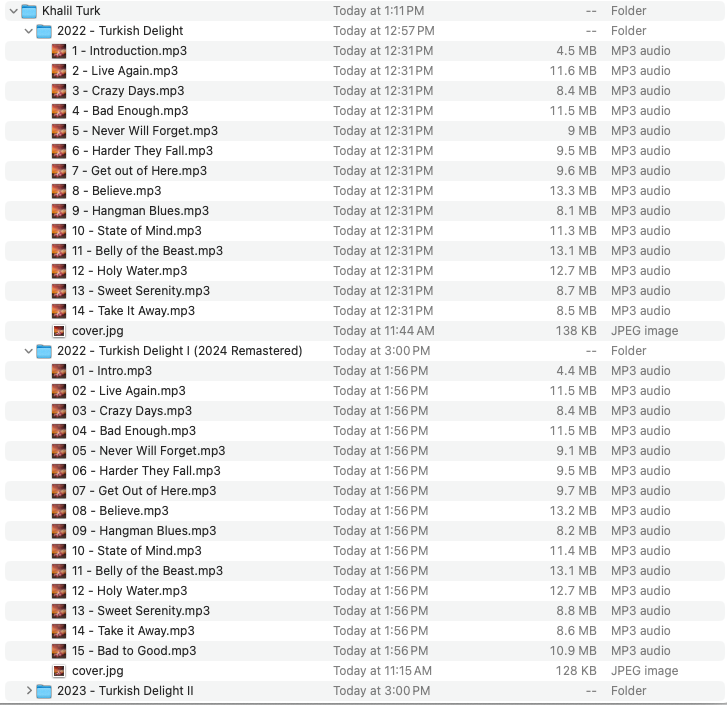The width and height of the screenshot is (727, 705).
Task: Click the icon of 4 - Bad Enough.mp3
Action: click(x=59, y=111)
